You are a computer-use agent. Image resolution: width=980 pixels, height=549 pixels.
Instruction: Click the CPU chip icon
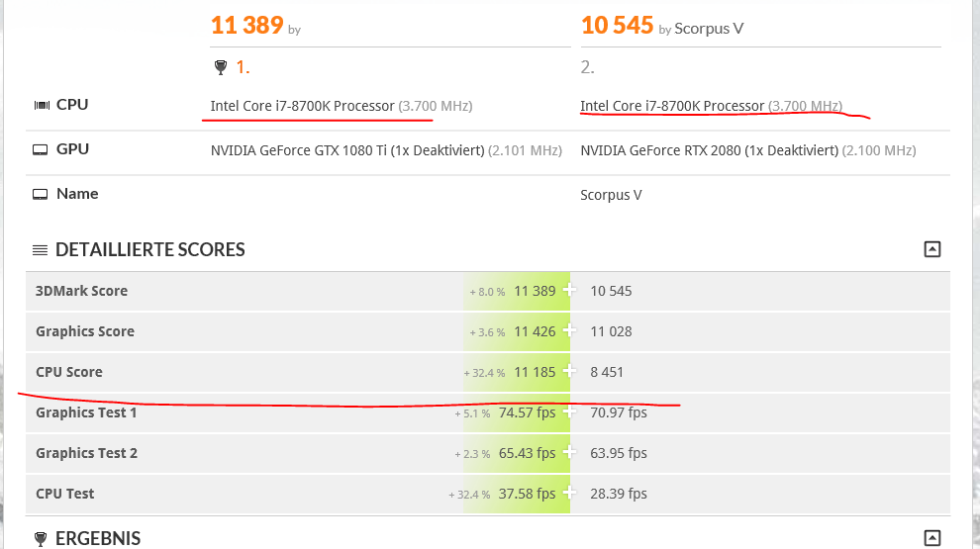[x=42, y=105]
